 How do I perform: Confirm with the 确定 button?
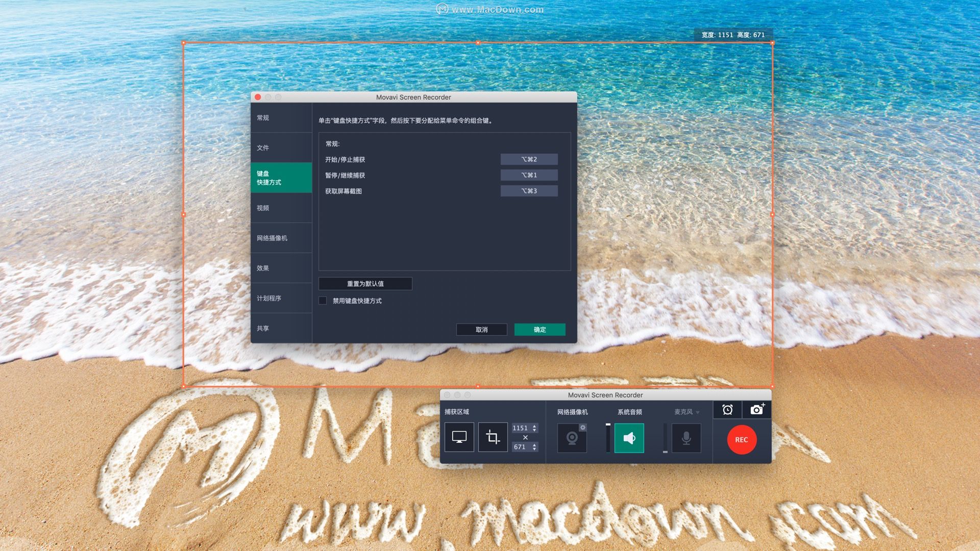[x=540, y=330]
